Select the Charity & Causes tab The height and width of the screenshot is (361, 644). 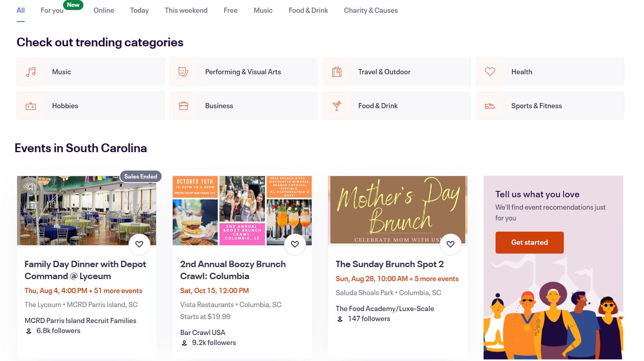[371, 10]
